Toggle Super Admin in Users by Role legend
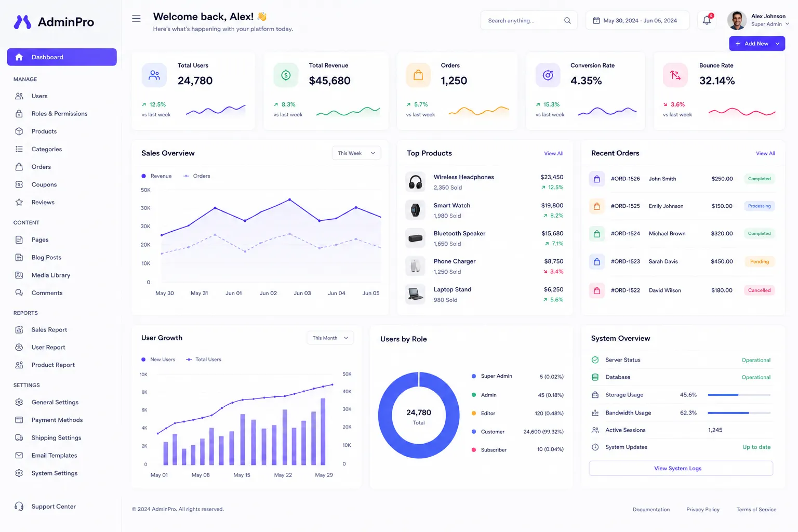 tap(491, 376)
